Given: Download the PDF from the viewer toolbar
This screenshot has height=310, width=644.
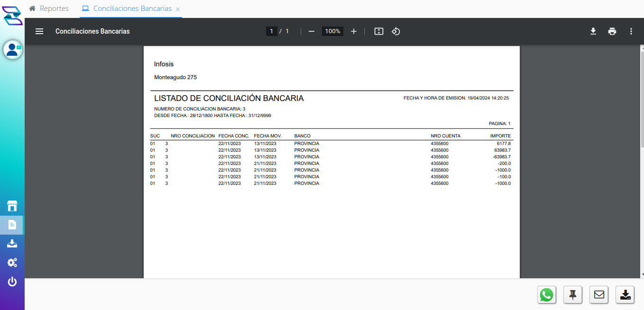Looking at the screenshot, I should [593, 31].
